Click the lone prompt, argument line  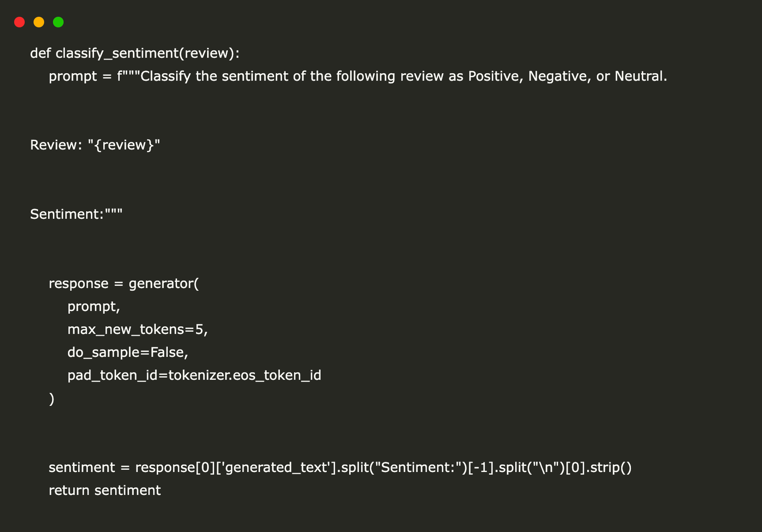93,306
